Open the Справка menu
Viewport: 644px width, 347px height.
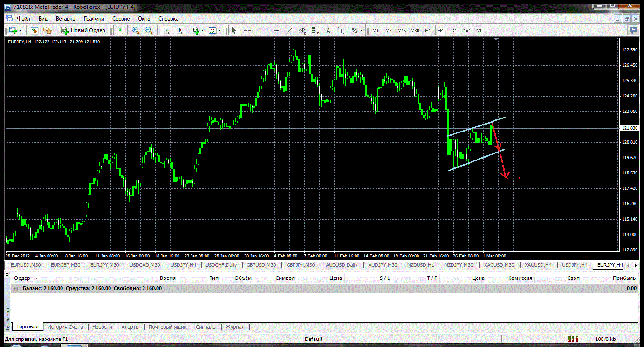[169, 19]
